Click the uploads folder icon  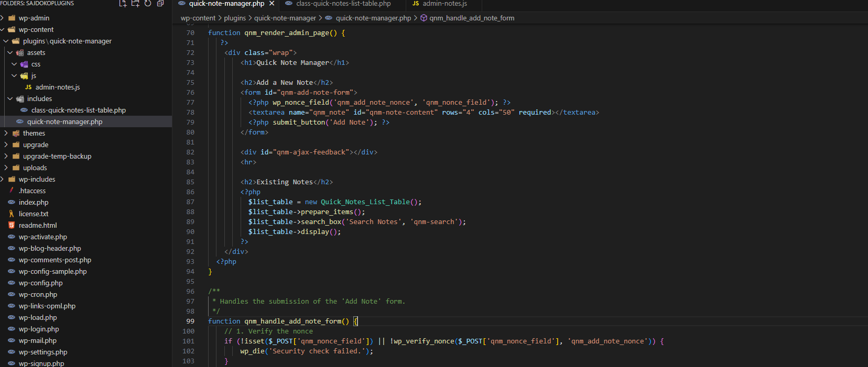[x=16, y=168]
